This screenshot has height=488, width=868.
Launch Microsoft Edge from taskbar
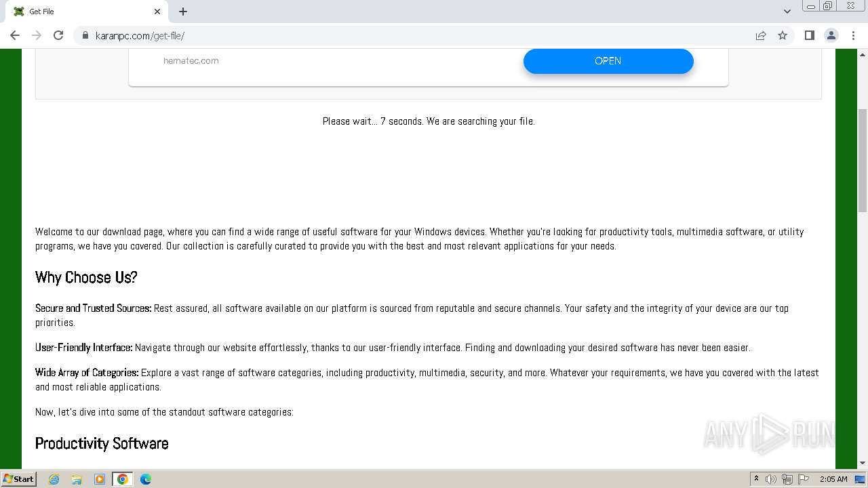tap(146, 479)
